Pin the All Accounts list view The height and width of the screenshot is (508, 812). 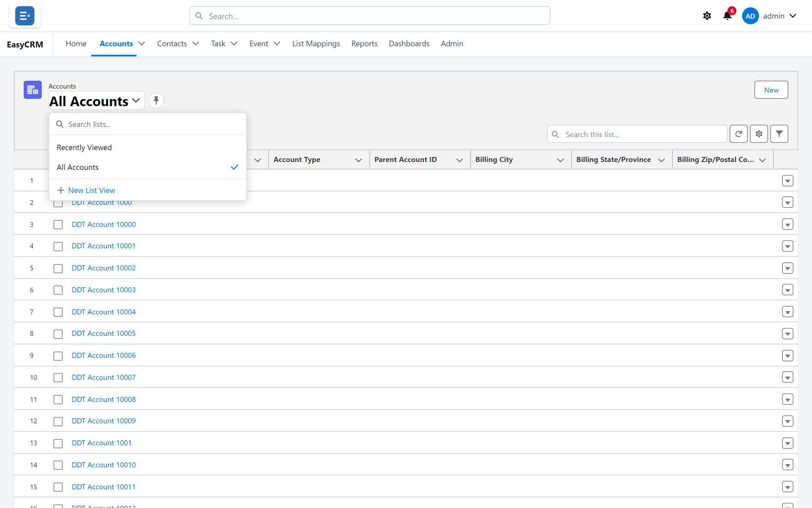pyautogui.click(x=156, y=101)
